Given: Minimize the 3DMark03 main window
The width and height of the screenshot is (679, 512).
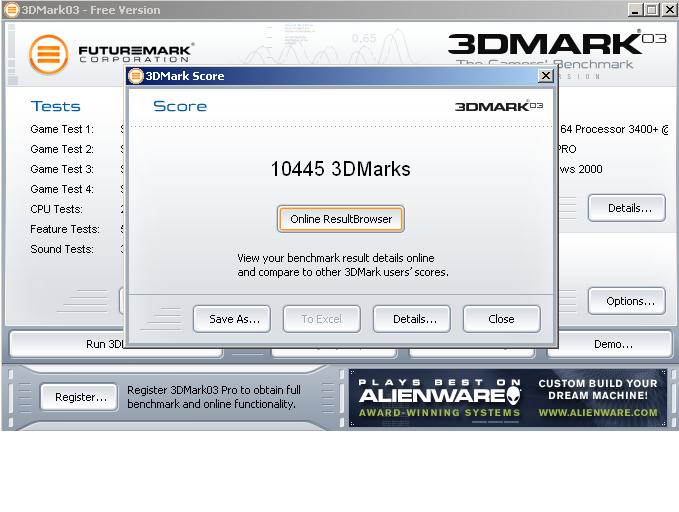Looking at the screenshot, I should 635,10.
